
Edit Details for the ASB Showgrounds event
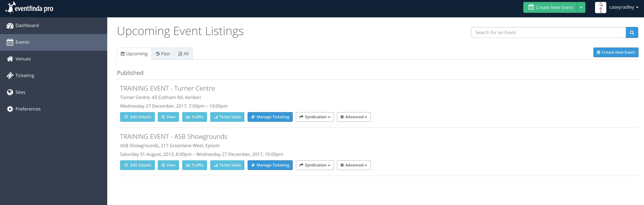[137, 165]
